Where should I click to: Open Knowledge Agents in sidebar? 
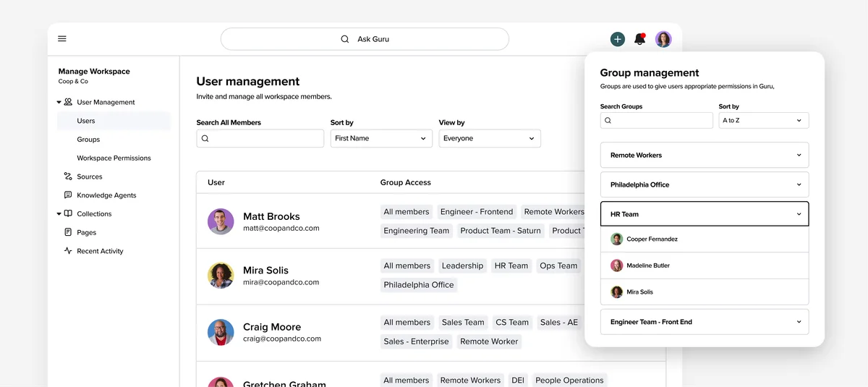106,195
